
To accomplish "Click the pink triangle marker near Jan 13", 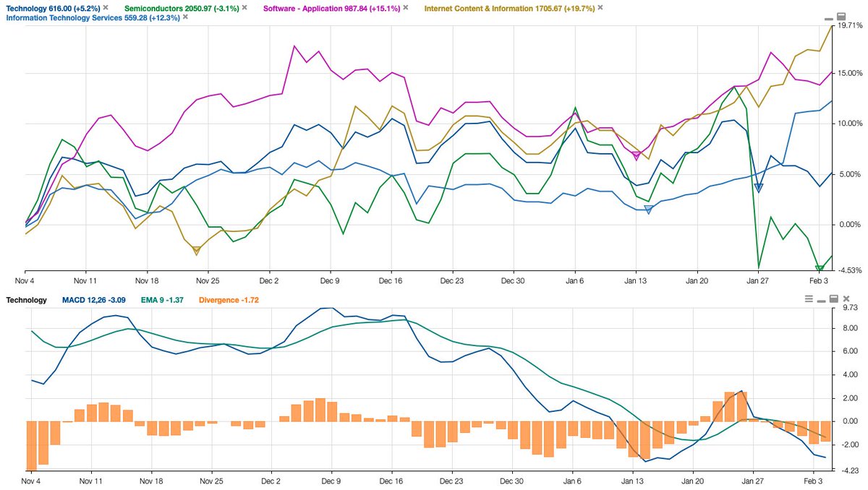I will [x=637, y=156].
